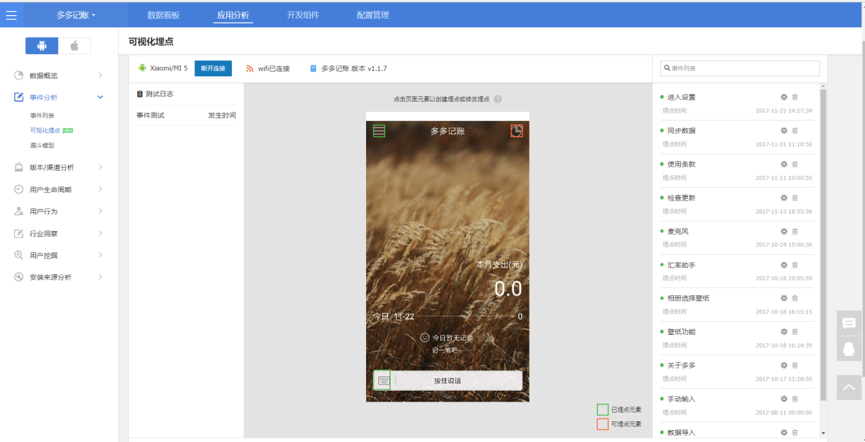Select the 关于多多 event name
The width and height of the screenshot is (865, 442).
click(x=681, y=365)
